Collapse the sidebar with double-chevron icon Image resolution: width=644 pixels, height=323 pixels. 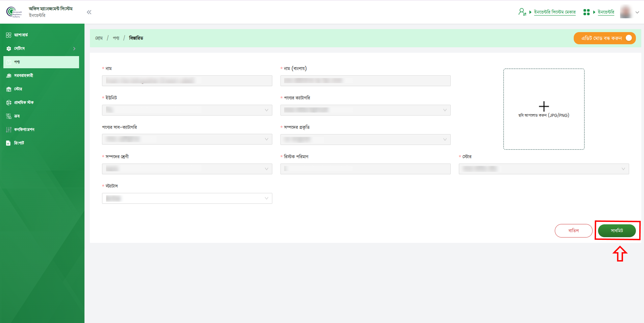click(x=89, y=12)
